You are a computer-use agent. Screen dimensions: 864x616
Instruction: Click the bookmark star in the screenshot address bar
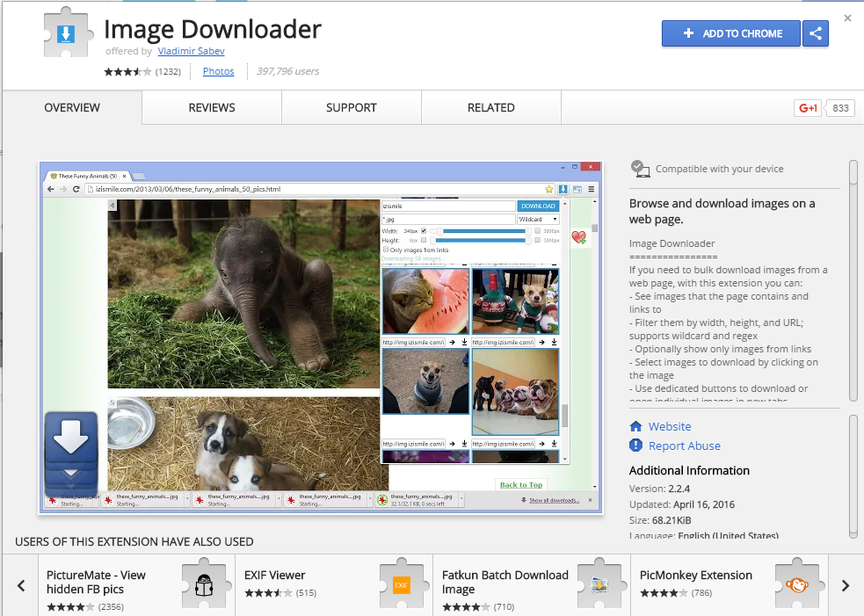[548, 189]
